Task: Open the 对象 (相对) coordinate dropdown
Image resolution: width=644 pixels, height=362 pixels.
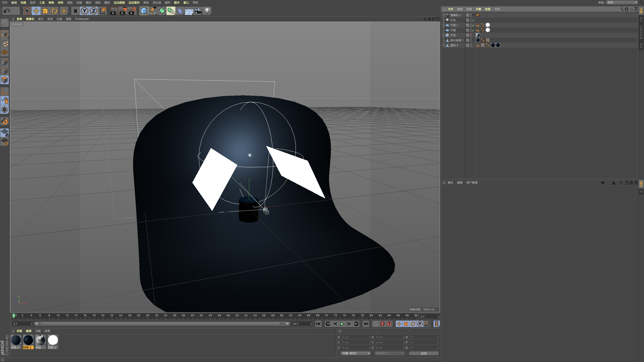Action: (355, 353)
